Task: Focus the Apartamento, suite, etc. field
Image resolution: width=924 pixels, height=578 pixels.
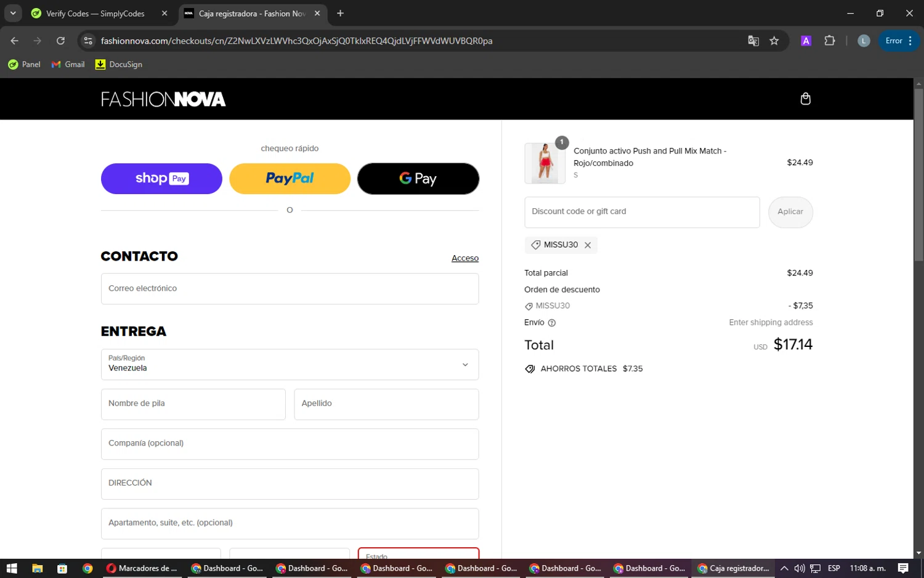Action: 290,523
